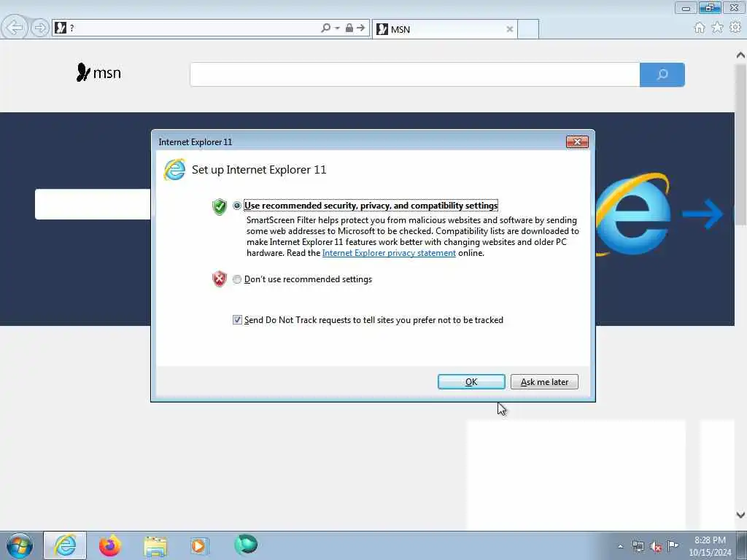This screenshot has height=560, width=747.
Task: Click the Set up Internet Explorer 11 heading
Action: (259, 170)
